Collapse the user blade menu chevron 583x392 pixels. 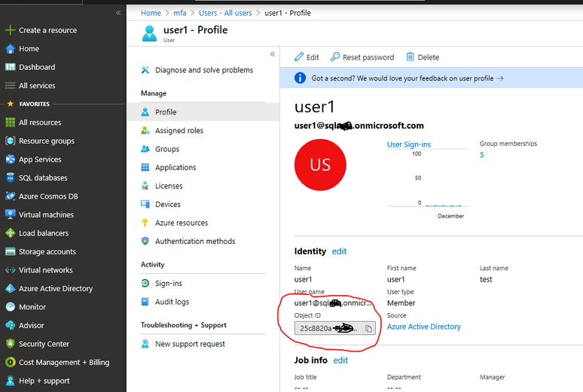(x=273, y=54)
